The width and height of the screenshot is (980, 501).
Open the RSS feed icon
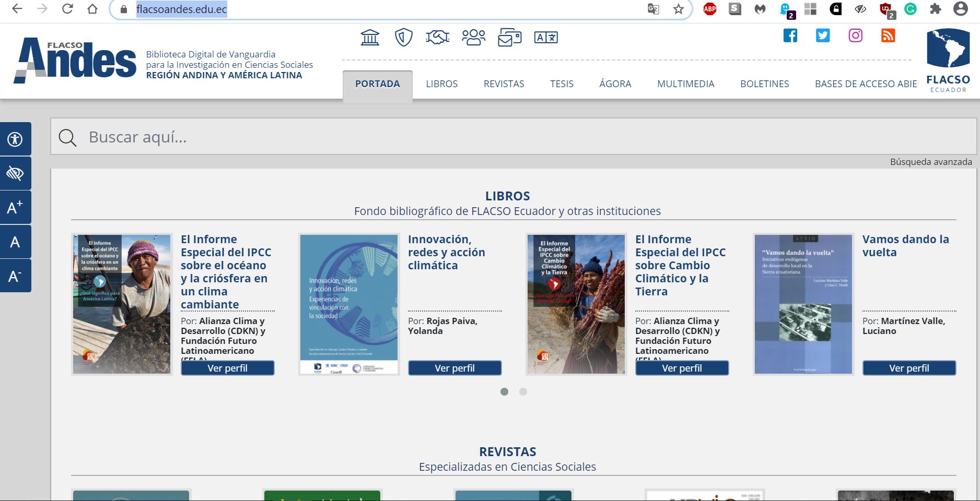[888, 35]
